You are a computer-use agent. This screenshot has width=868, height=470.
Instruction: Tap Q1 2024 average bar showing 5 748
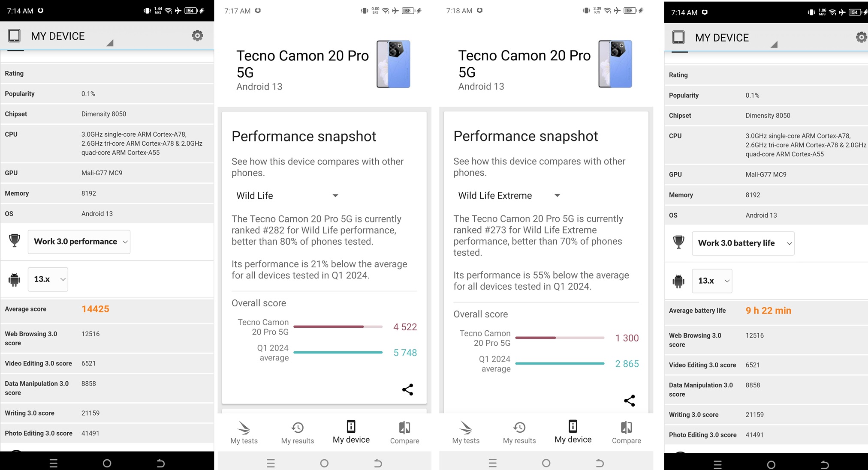pyautogui.click(x=338, y=352)
